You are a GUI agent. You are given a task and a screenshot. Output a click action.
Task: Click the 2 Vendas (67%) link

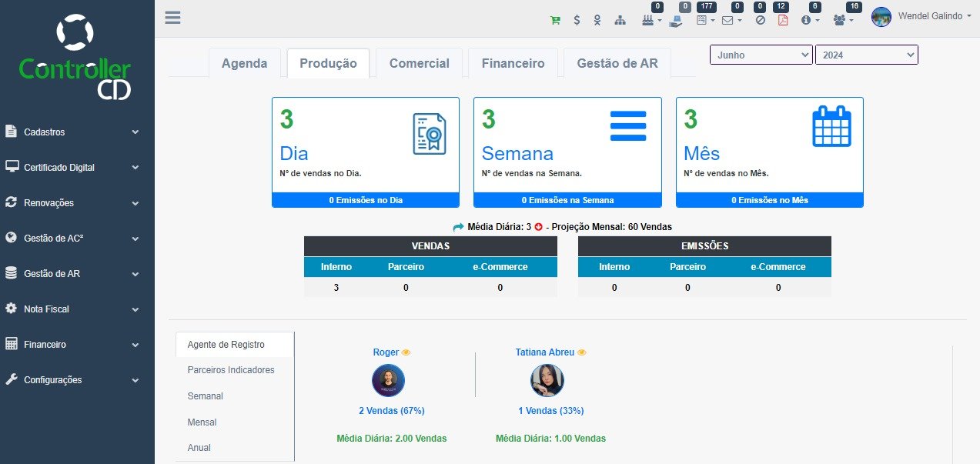click(x=391, y=411)
